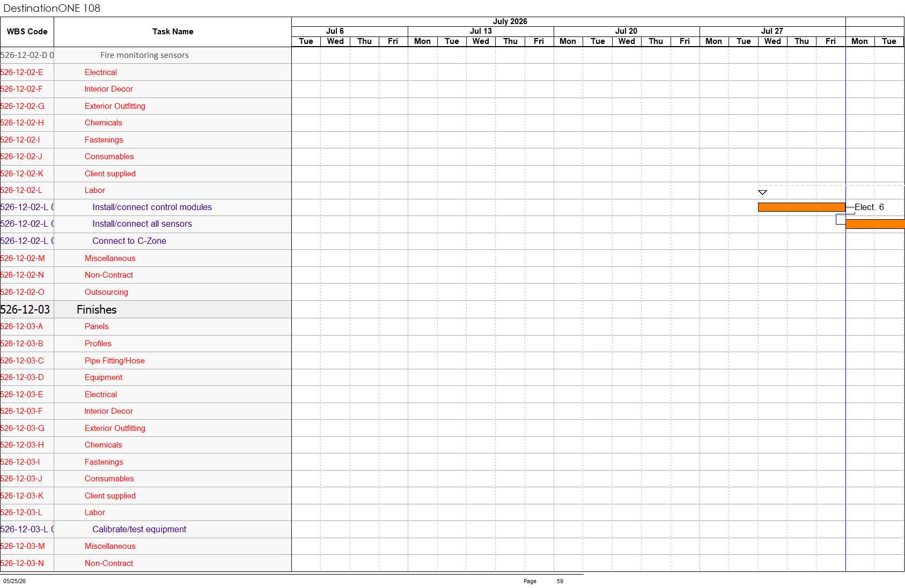The image size is (905, 588).
Task: Click the 'Elect. 6' resource label
Action: pyautogui.click(x=869, y=207)
